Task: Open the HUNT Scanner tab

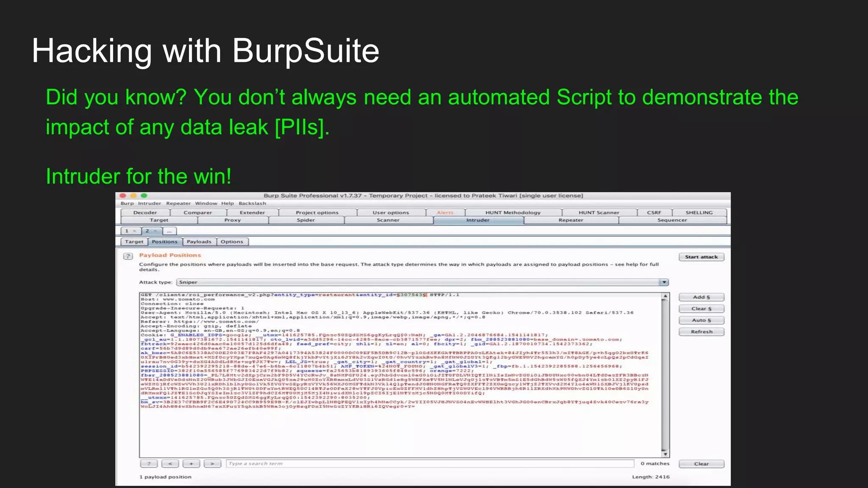Action: [x=598, y=212]
